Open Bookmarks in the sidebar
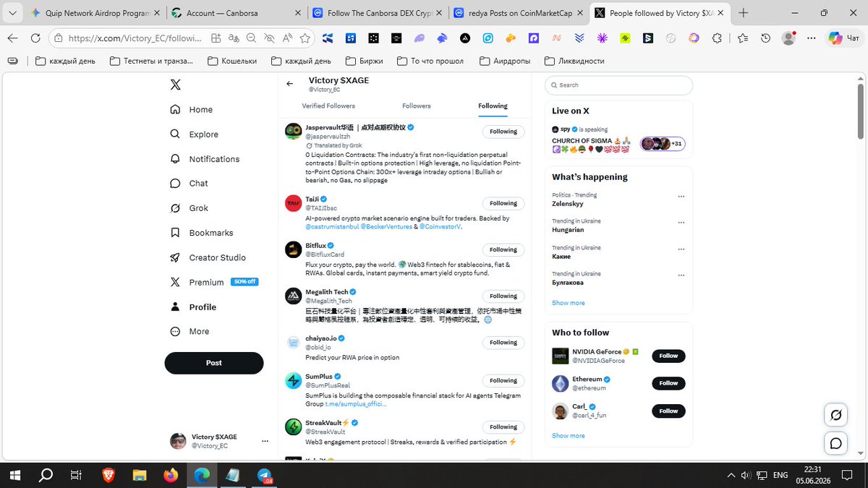The height and width of the screenshot is (488, 868). coord(201,233)
